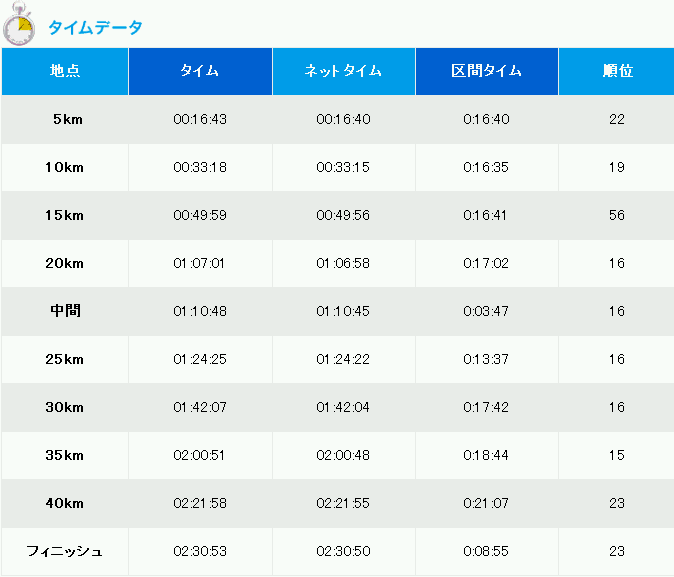Viewport: 674px width, 577px height.
Task: Click the タイムデータ heading text
Action: pos(95,28)
